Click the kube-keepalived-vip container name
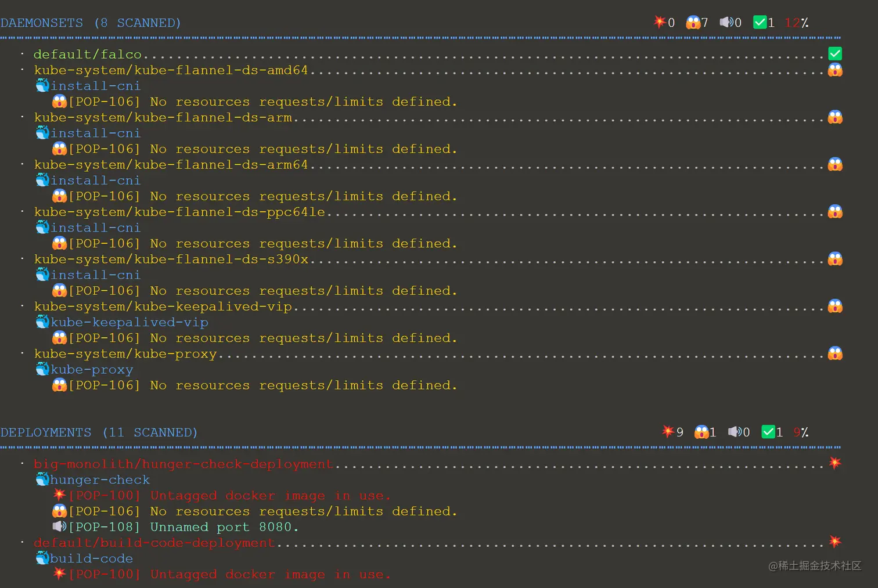Viewport: 878px width, 588px height. (x=129, y=322)
